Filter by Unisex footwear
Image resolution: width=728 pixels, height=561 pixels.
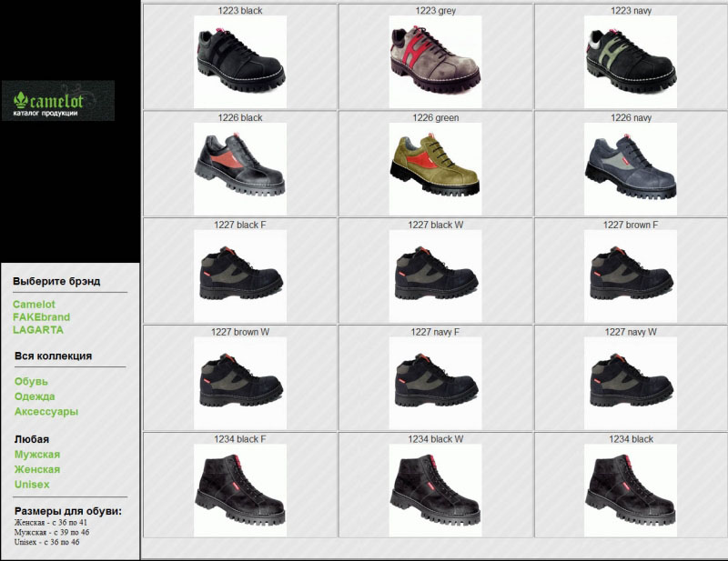click(x=32, y=485)
